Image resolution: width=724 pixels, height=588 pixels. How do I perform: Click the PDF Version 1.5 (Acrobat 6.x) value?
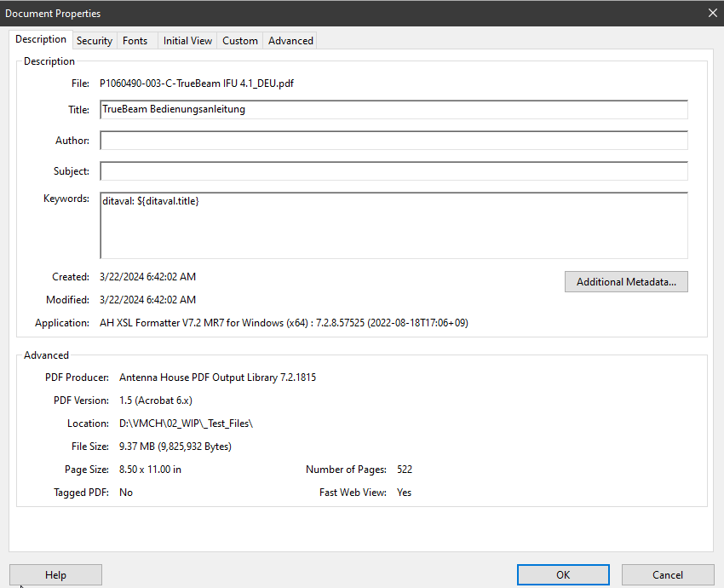156,401
